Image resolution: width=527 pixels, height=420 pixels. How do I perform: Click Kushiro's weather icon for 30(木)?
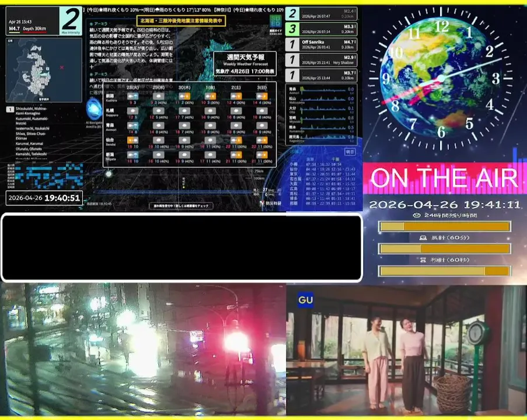point(184,96)
